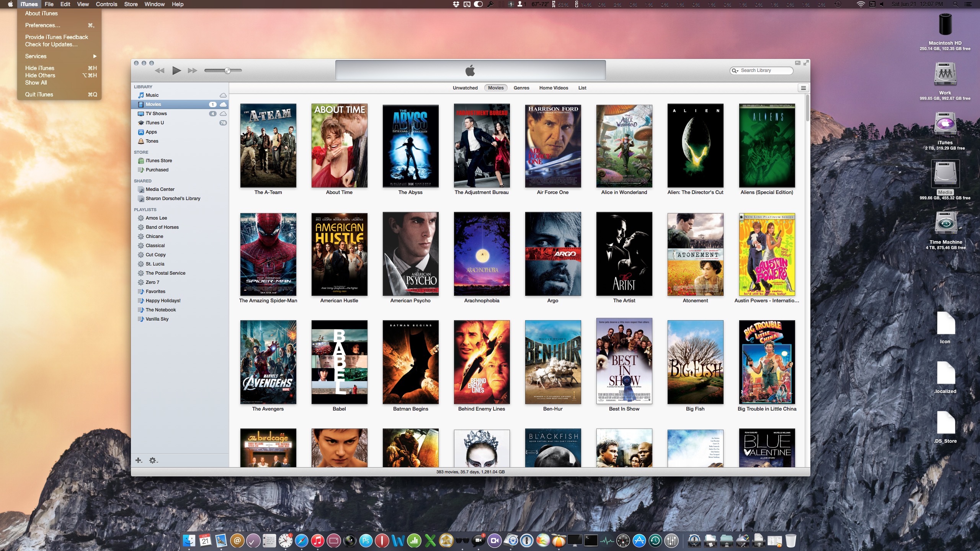Click the cloud icon beside Music
This screenshot has height=551, width=980.
tap(223, 95)
